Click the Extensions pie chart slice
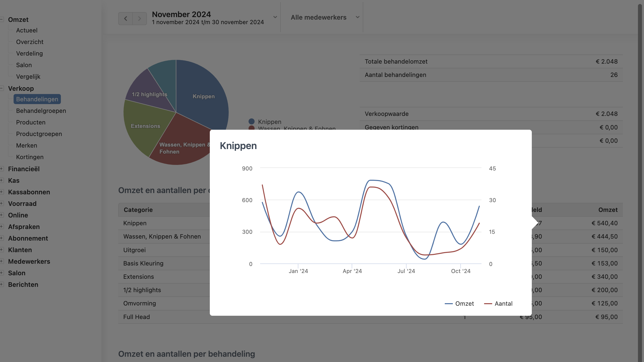The height and width of the screenshot is (362, 644). point(145,126)
